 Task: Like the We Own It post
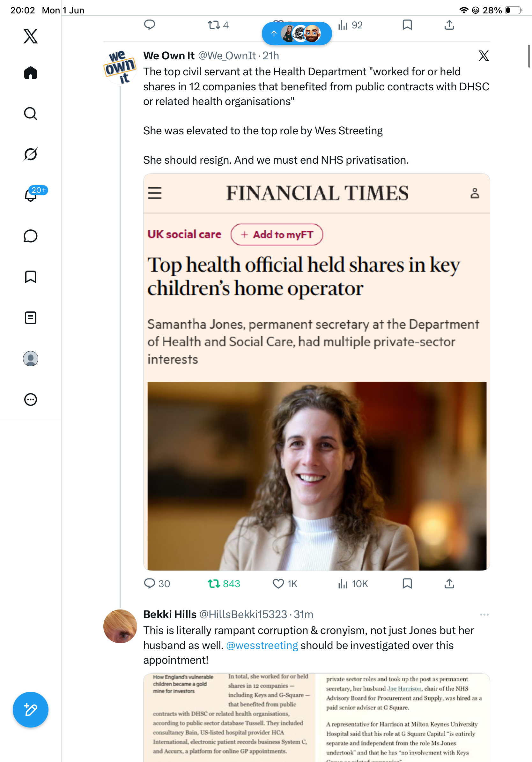(x=284, y=584)
